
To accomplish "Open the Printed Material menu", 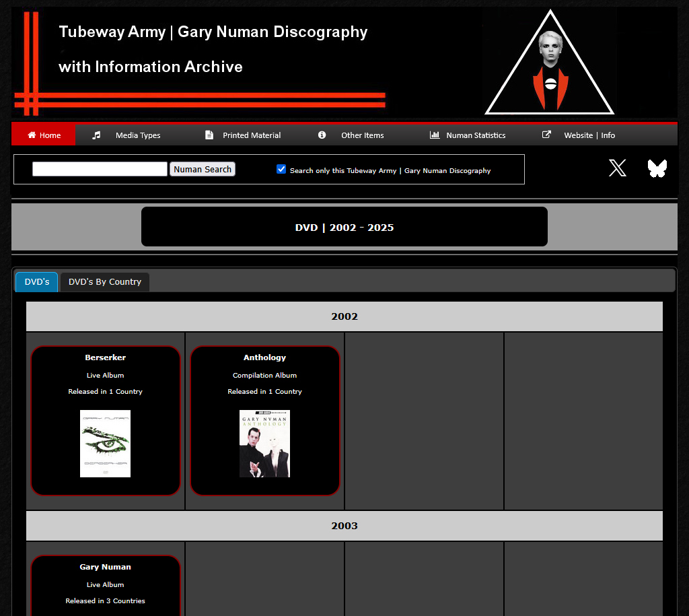I will (x=252, y=135).
